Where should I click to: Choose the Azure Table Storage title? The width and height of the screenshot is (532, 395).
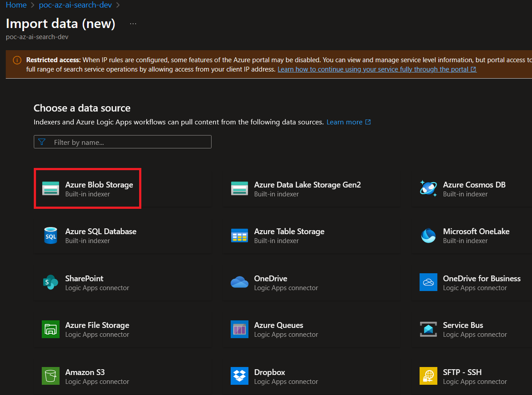point(289,231)
